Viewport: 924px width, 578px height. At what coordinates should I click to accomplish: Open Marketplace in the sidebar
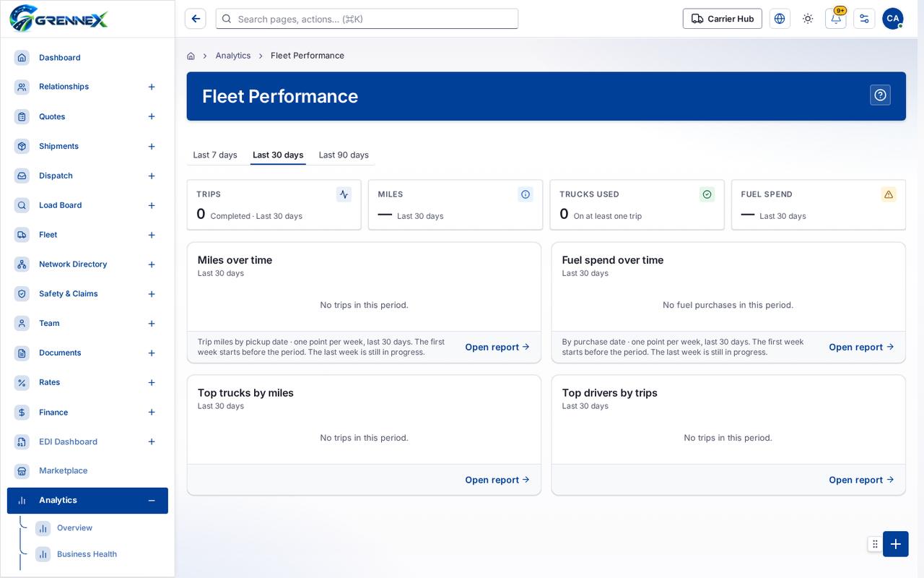tap(87, 470)
